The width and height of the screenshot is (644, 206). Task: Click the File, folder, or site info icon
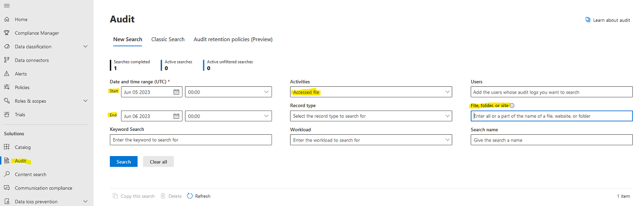click(x=512, y=106)
